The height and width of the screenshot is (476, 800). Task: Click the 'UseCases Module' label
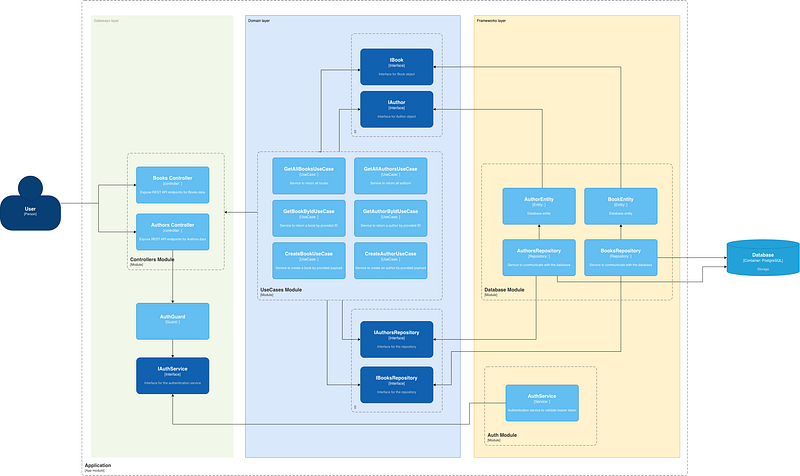click(x=281, y=289)
